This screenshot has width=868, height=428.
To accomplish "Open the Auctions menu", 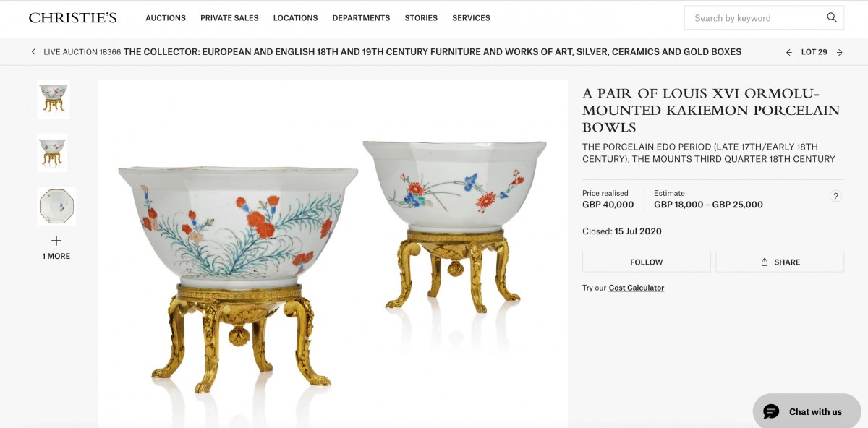I will click(166, 18).
